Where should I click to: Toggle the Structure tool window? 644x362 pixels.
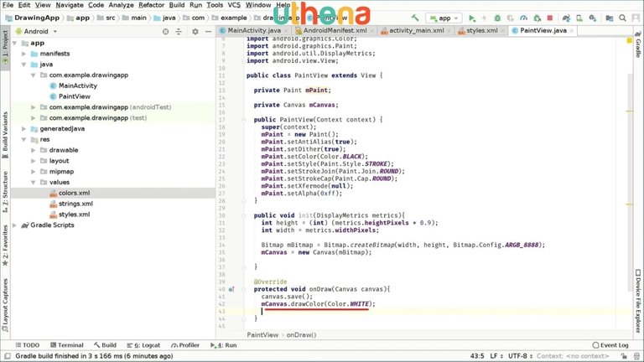pos(5,190)
